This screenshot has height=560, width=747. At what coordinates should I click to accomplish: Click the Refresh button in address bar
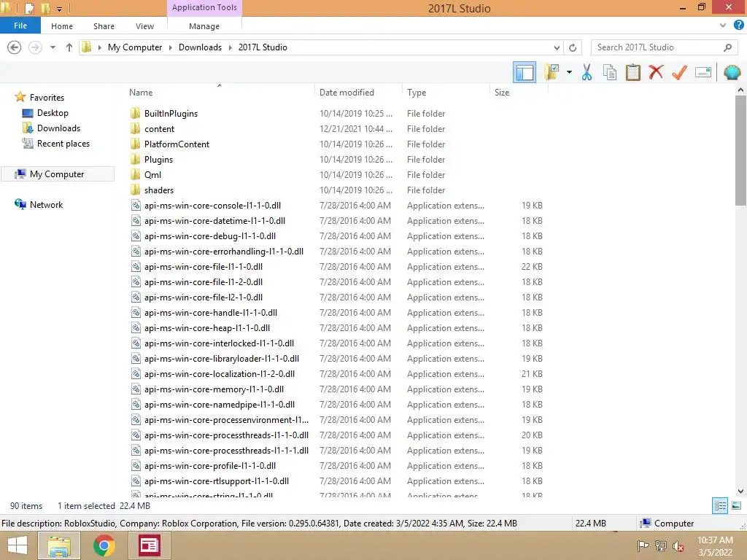tap(573, 47)
